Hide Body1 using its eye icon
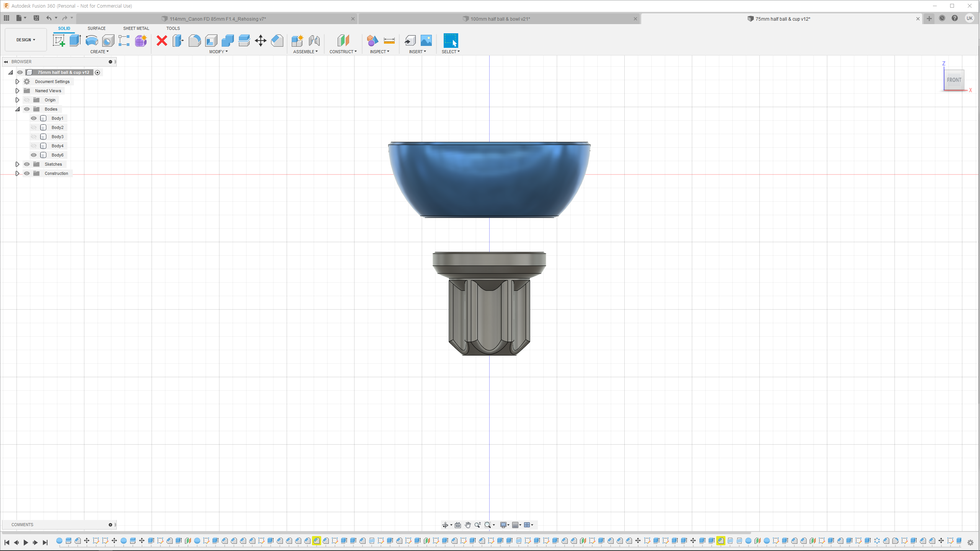The width and height of the screenshot is (980, 551). pyautogui.click(x=34, y=118)
